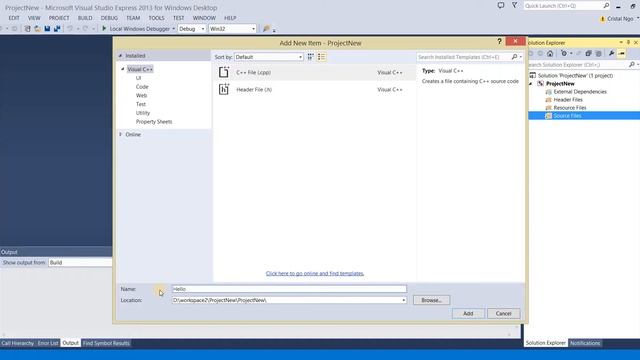Click the Find in Files toolbar icon
The height and width of the screenshot is (360, 640).
point(266,29)
